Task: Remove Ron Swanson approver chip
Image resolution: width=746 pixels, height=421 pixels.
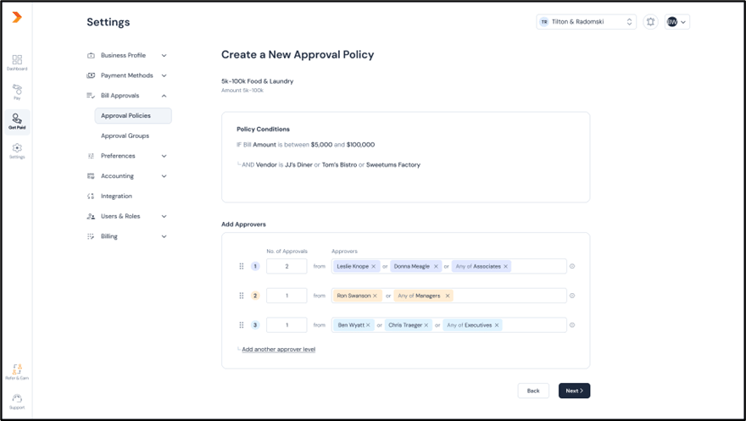Action: point(375,296)
